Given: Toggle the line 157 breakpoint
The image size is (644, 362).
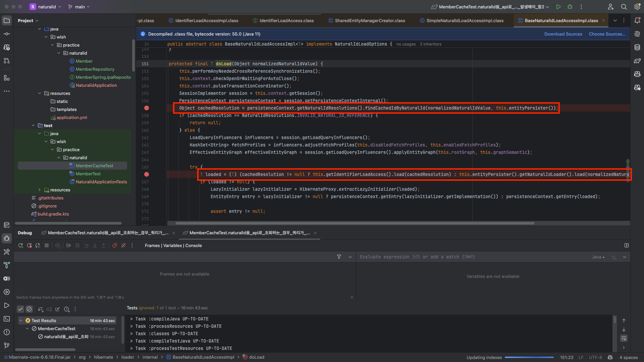Looking at the screenshot, I should click(147, 108).
